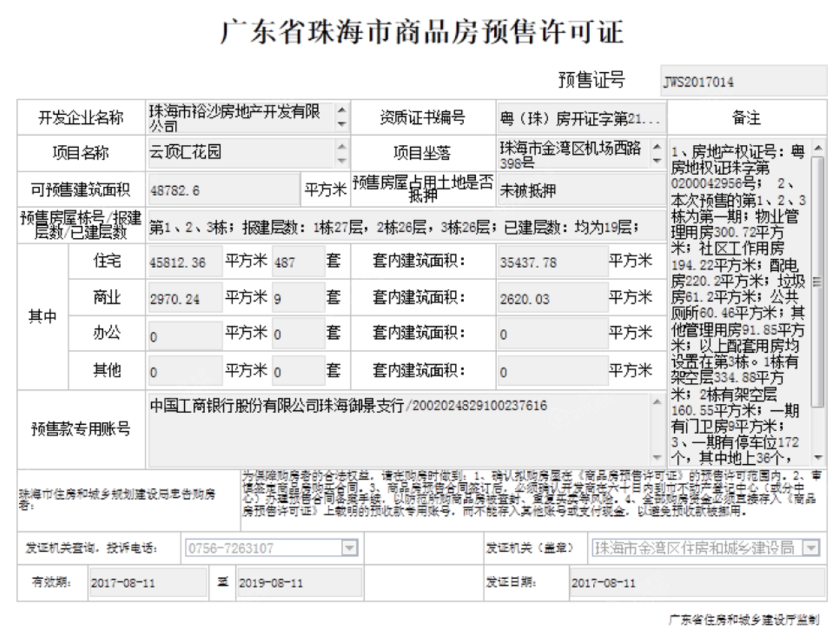Click scroll-down arrow of bank account box
840x630 pixels.
pyautogui.click(x=656, y=458)
